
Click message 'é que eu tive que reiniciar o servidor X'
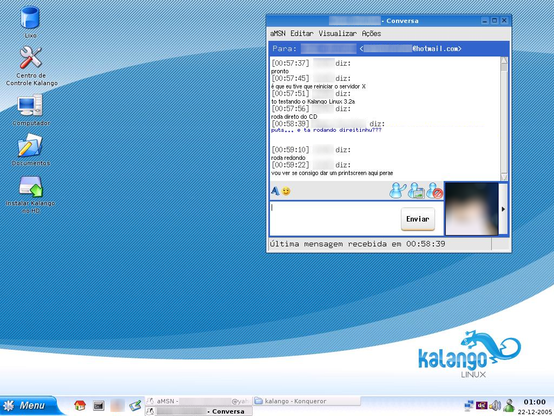pos(318,86)
